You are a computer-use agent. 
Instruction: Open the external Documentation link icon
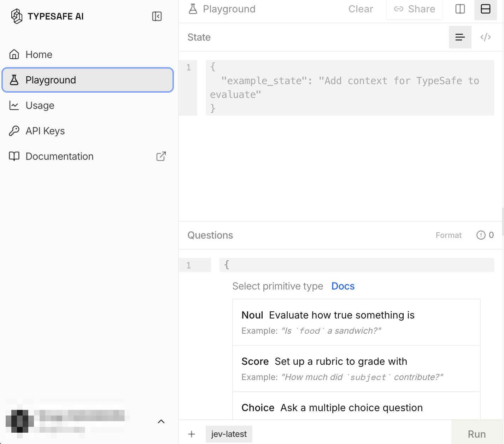coord(161,156)
